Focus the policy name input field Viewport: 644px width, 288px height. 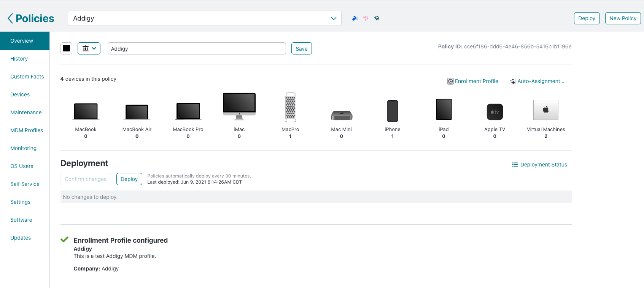pos(197,48)
